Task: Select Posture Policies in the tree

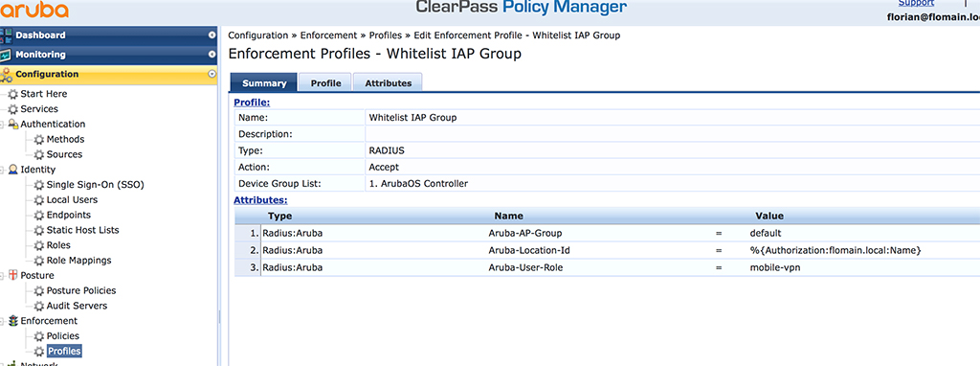Action: (81, 290)
